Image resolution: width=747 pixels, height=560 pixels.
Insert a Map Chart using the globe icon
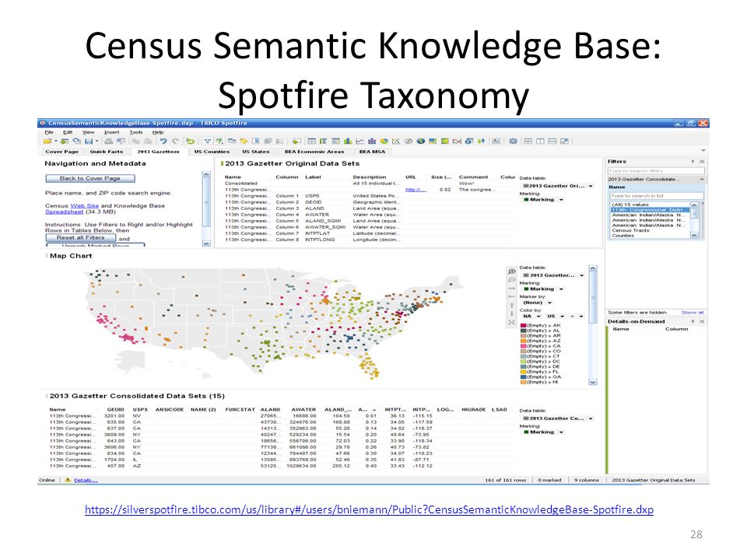(x=421, y=141)
